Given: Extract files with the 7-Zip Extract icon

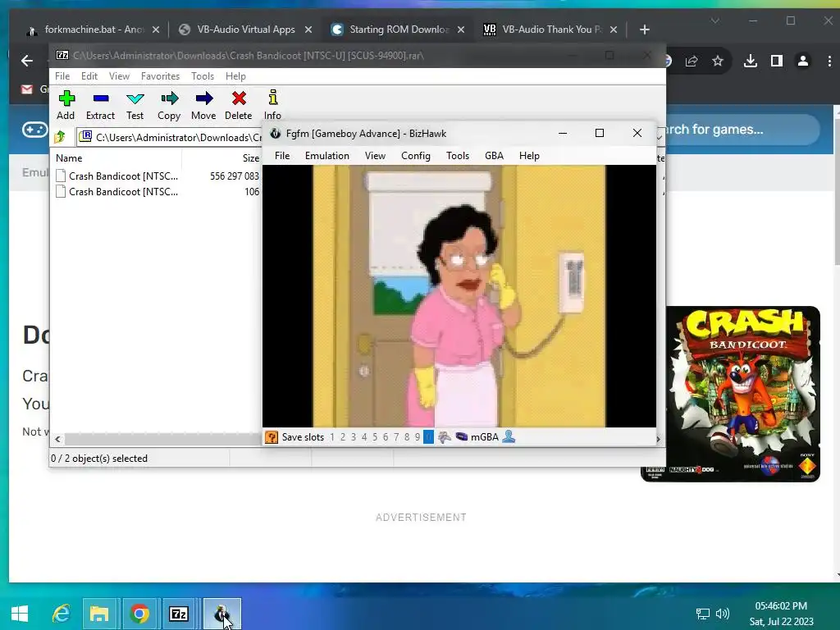Looking at the screenshot, I should point(100,105).
